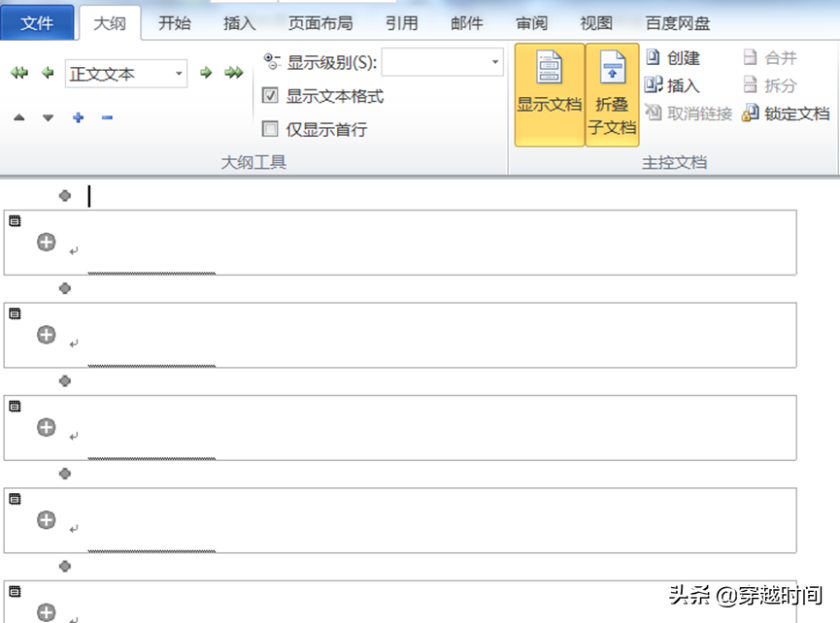Screen dimensions: 840x623
Task: Click the 锁定文档 button
Action: click(x=786, y=113)
